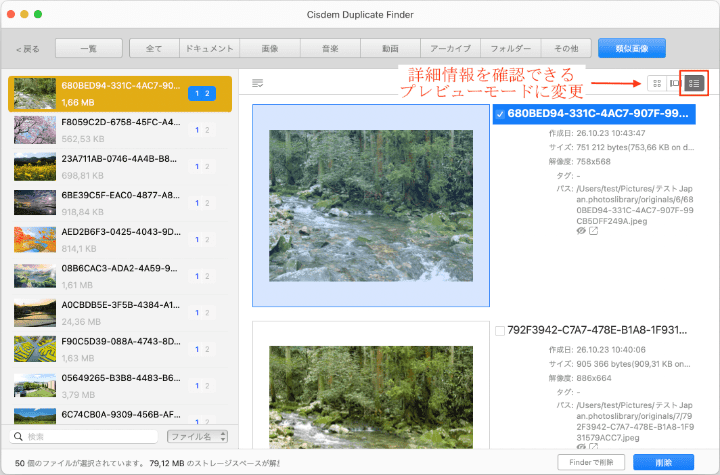The height and width of the screenshot is (475, 720).
Task: Click the Finderで削除 button
Action: coord(591,462)
